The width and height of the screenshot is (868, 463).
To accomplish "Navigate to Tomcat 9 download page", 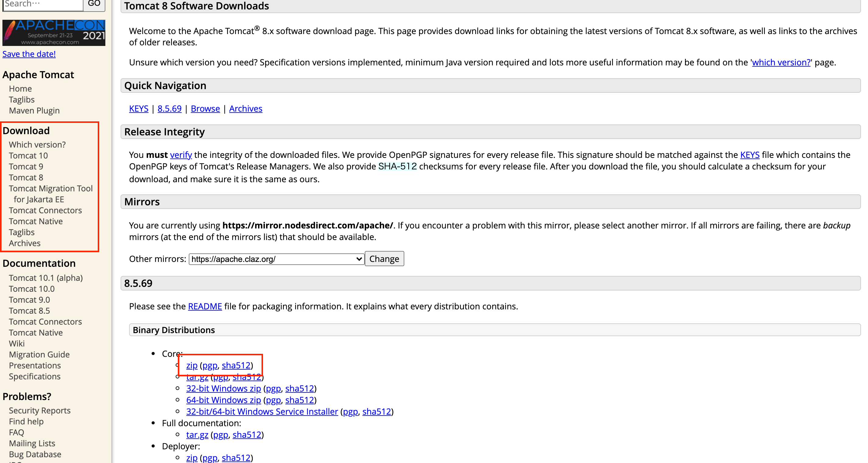I will pos(26,166).
